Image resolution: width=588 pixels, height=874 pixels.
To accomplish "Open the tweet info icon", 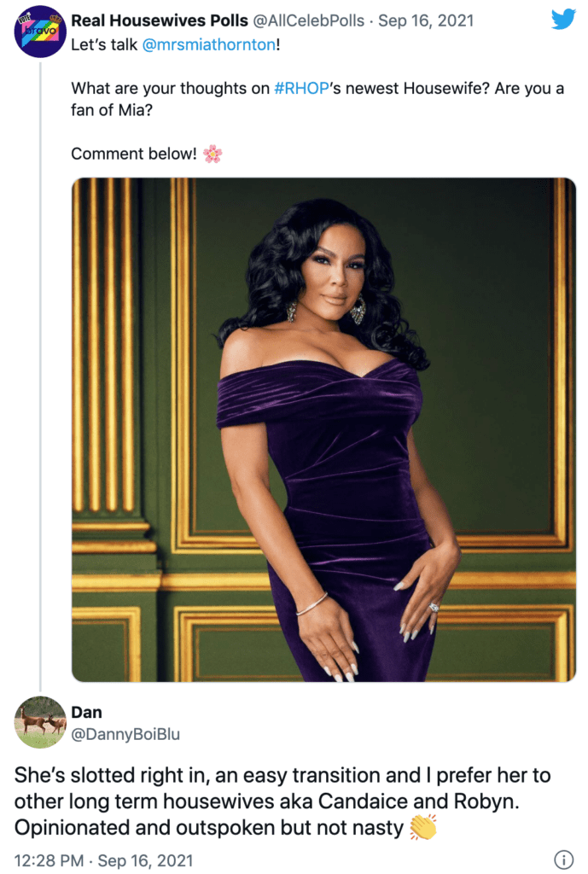I will [x=563, y=859].
